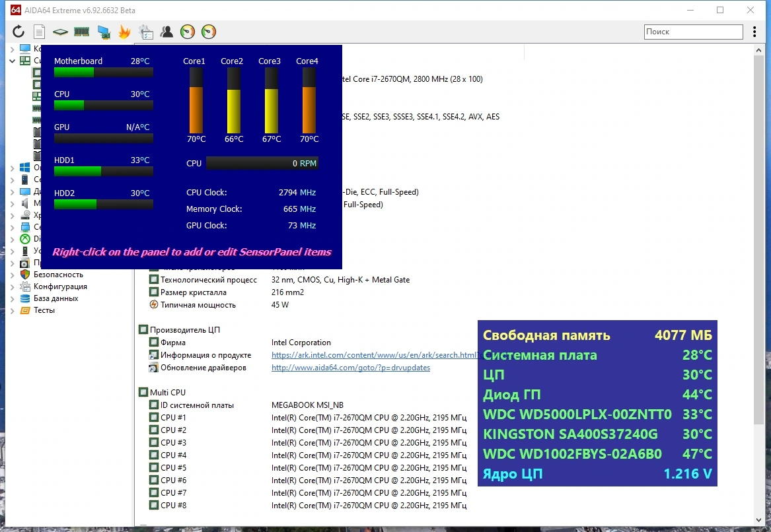771x532 pixels.
Task: Select the speaker multimedia tree icon
Action: click(24, 203)
